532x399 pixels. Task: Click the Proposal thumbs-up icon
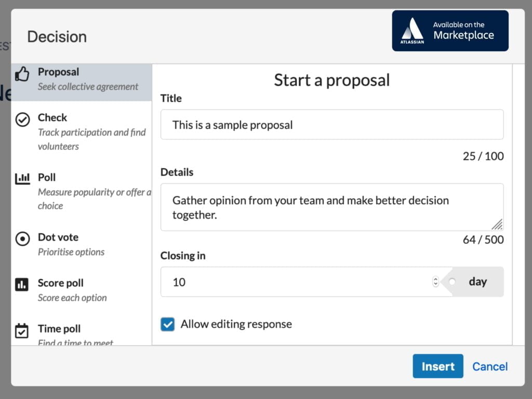pos(22,74)
